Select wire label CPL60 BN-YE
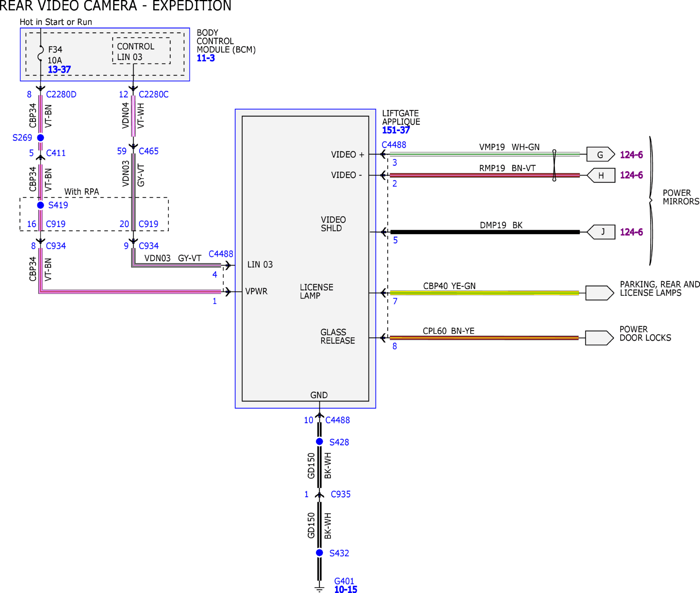The height and width of the screenshot is (593, 700). [449, 331]
